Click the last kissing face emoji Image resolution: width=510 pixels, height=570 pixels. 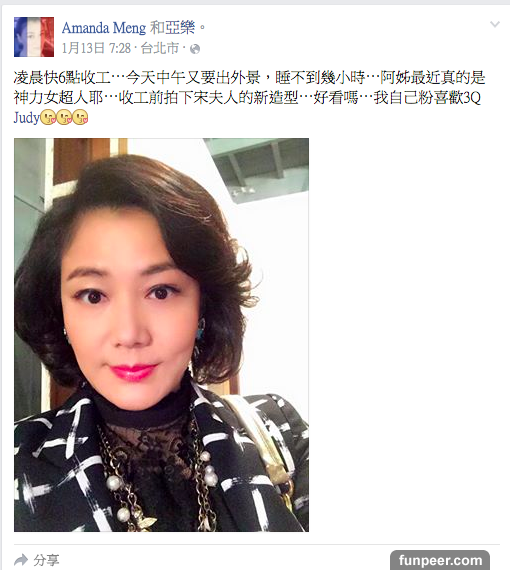click(x=80, y=117)
